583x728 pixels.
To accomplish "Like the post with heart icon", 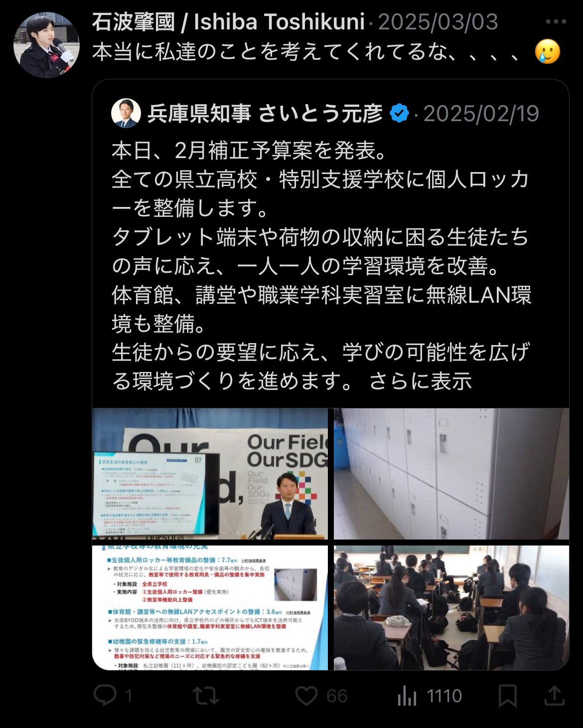I will point(306,696).
